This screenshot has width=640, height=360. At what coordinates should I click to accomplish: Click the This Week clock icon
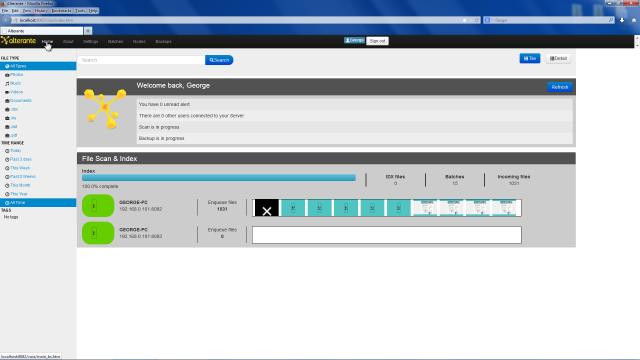7,168
